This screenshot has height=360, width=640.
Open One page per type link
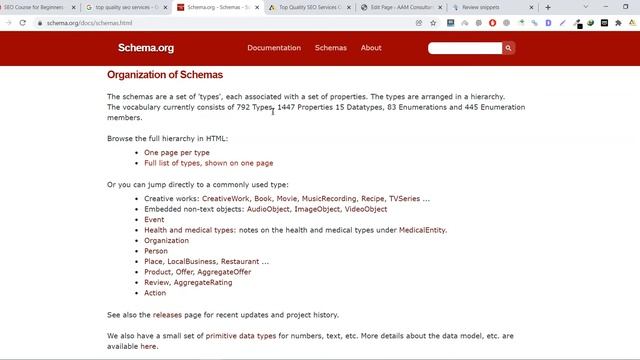coord(177,152)
